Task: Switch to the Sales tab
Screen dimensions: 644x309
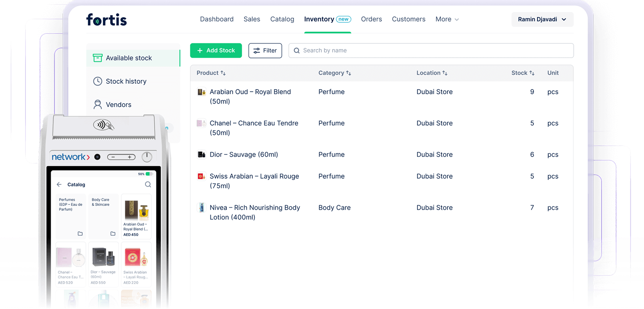Action: [x=252, y=19]
